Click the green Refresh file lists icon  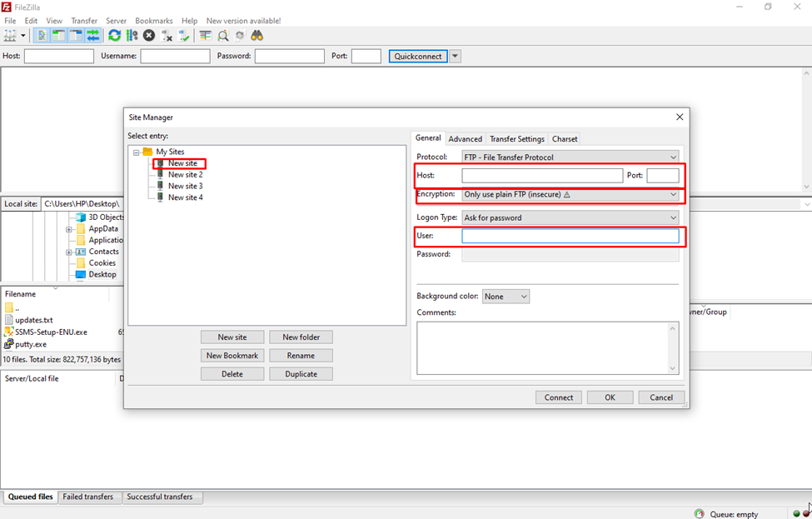coord(114,36)
